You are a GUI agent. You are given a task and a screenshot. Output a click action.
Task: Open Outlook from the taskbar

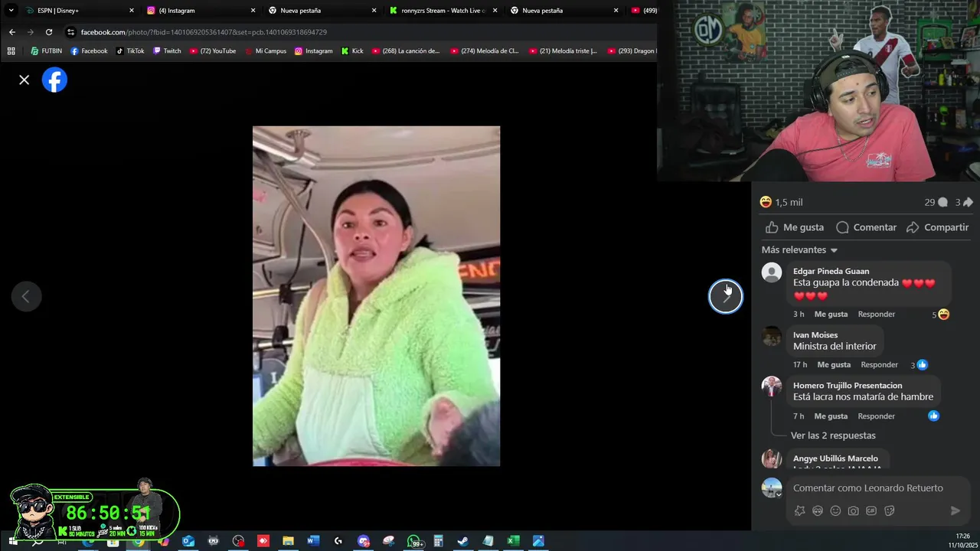point(188,541)
